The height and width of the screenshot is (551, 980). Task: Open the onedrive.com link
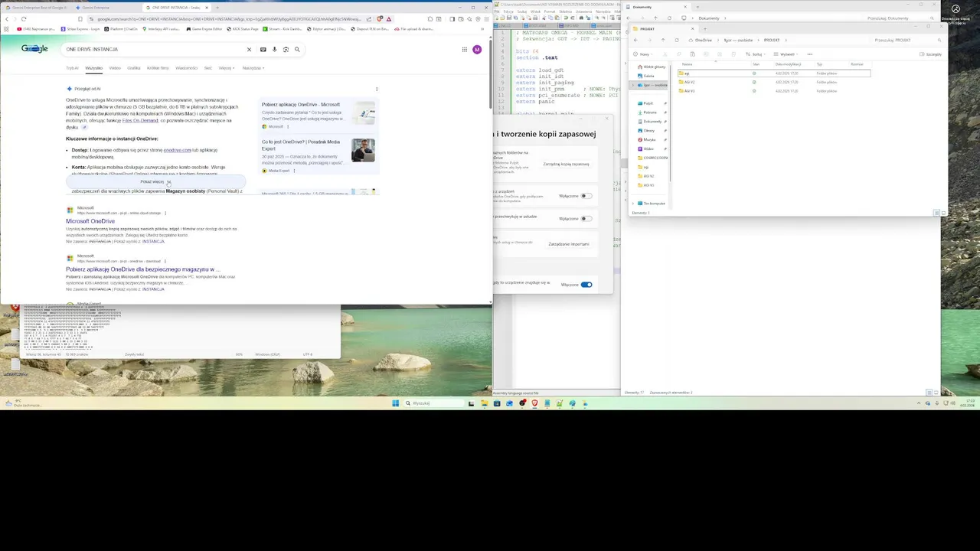[177, 150]
